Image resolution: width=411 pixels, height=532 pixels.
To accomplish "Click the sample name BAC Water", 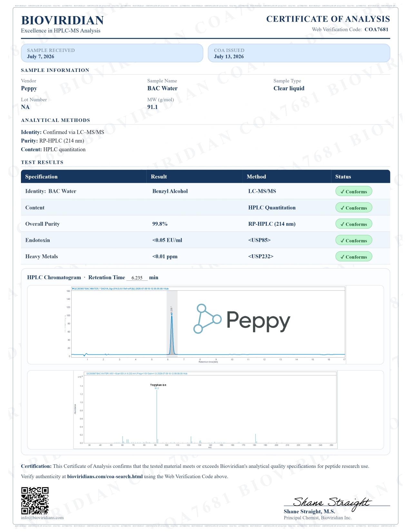I will [162, 88].
